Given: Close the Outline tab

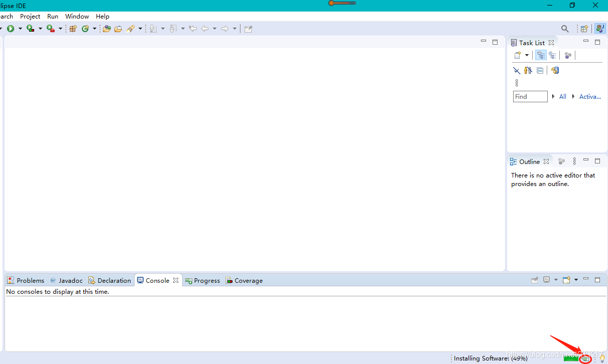Looking at the screenshot, I should pyautogui.click(x=546, y=161).
